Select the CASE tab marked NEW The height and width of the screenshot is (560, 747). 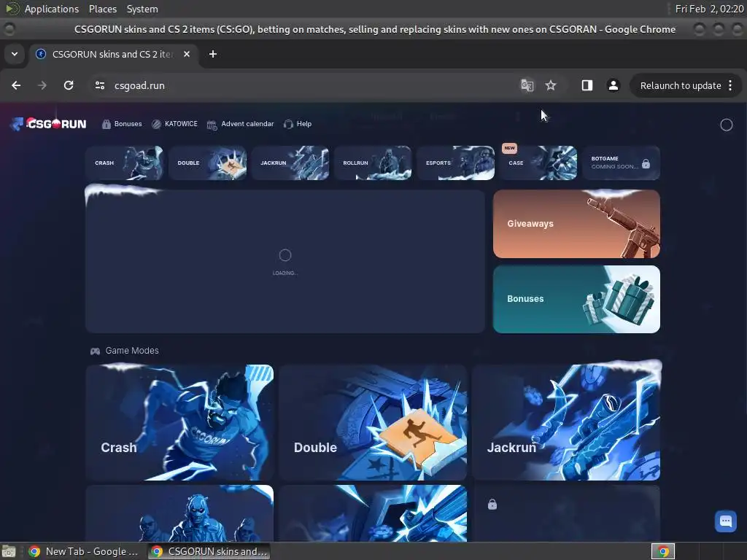pyautogui.click(x=538, y=163)
